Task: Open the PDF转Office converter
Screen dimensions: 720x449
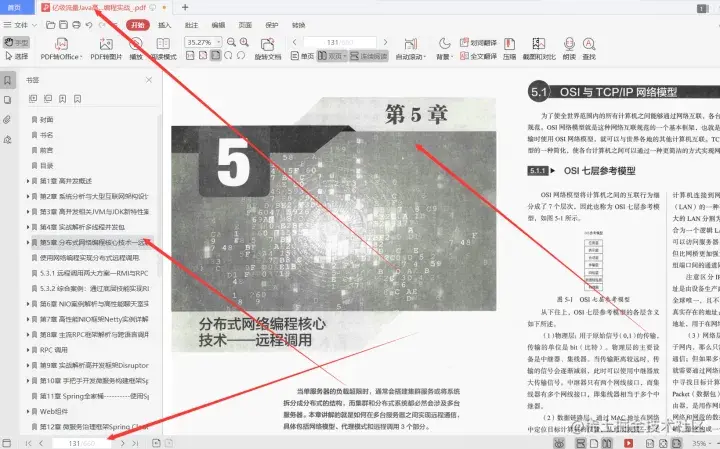Action: pos(61,49)
